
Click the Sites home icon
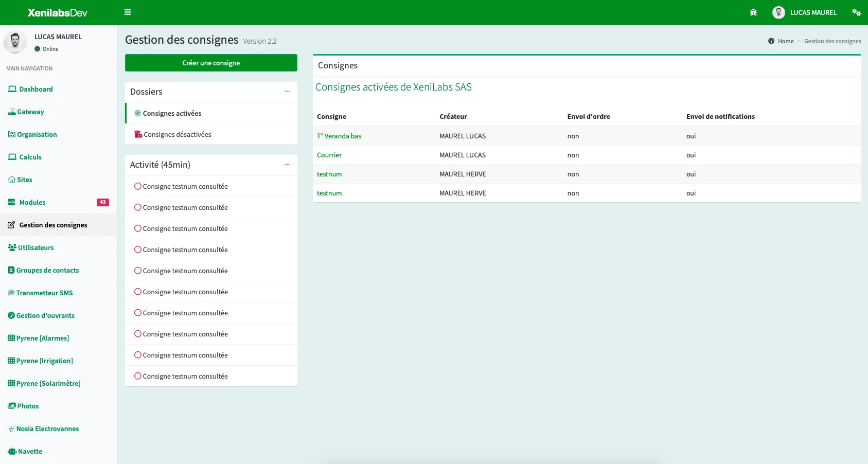pos(11,180)
